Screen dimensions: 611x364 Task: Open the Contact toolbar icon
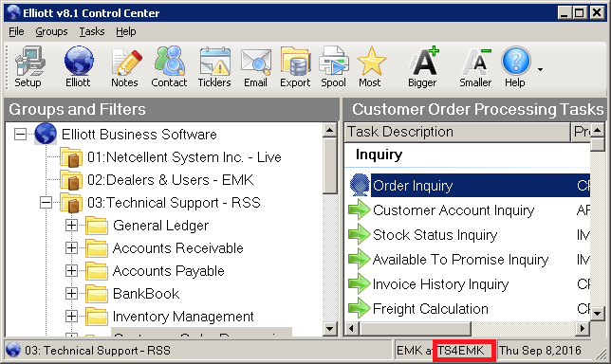pyautogui.click(x=169, y=66)
